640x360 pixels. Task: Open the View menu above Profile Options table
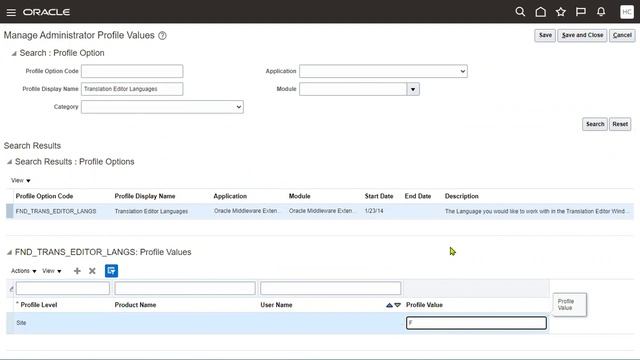20,180
